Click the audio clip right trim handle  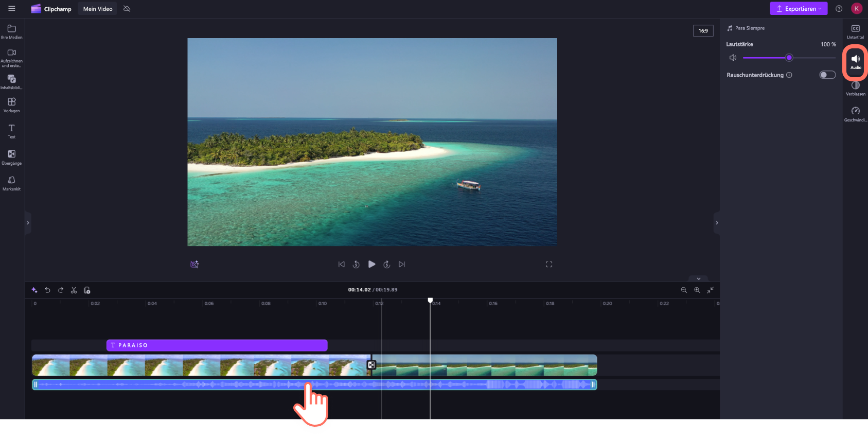(593, 385)
